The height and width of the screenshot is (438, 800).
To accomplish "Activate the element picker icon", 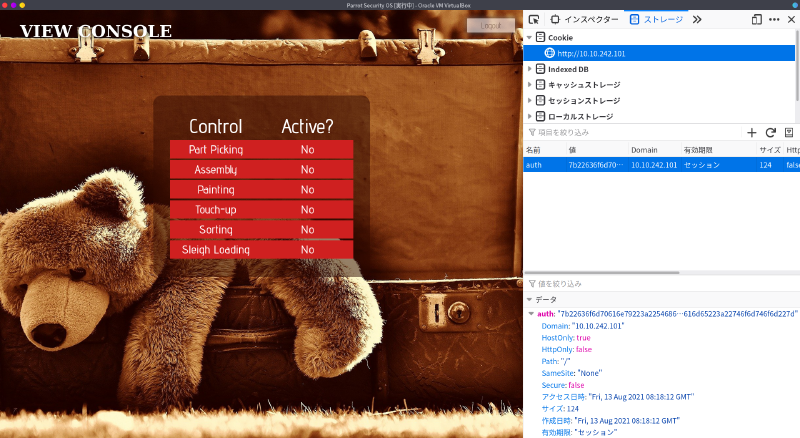I will (x=534, y=19).
